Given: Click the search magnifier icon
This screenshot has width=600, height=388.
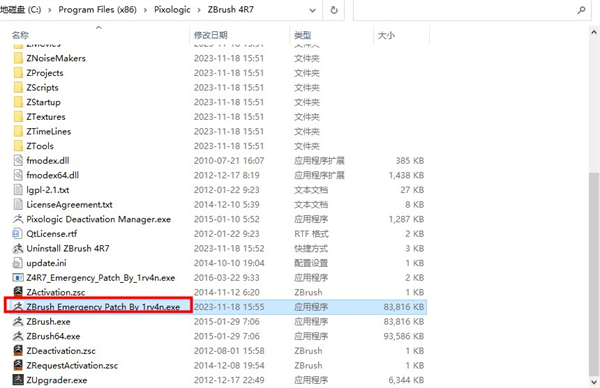Looking at the screenshot, I should point(581,10).
